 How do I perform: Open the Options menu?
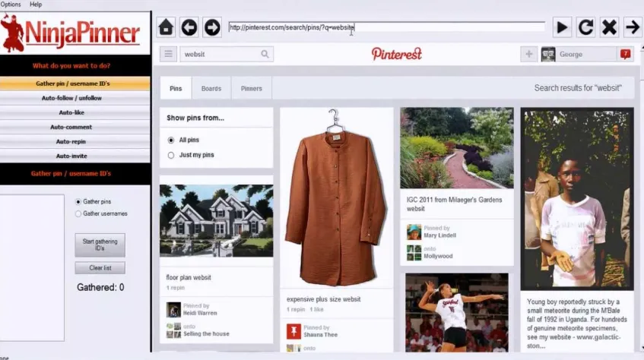pyautogui.click(x=11, y=4)
